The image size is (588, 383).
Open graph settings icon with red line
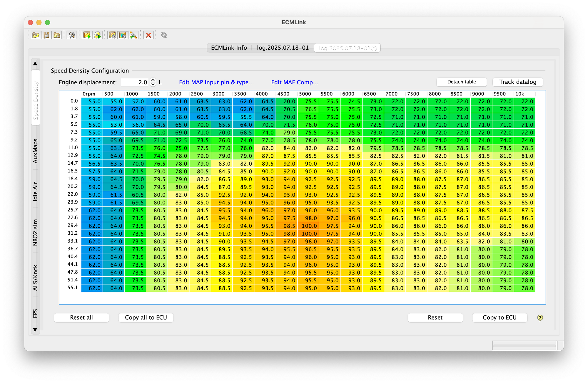(x=112, y=35)
